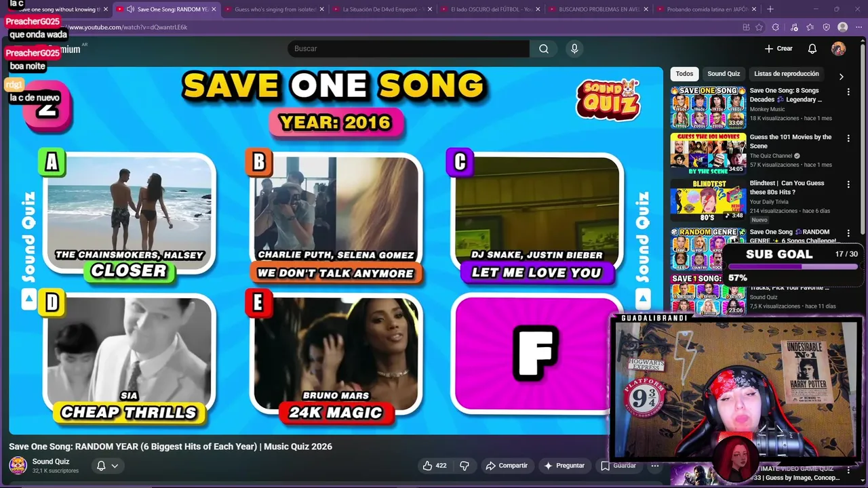Switch to Probando comida latina en JAPÓN tab
This screenshot has height=488, width=868.
(705, 9)
